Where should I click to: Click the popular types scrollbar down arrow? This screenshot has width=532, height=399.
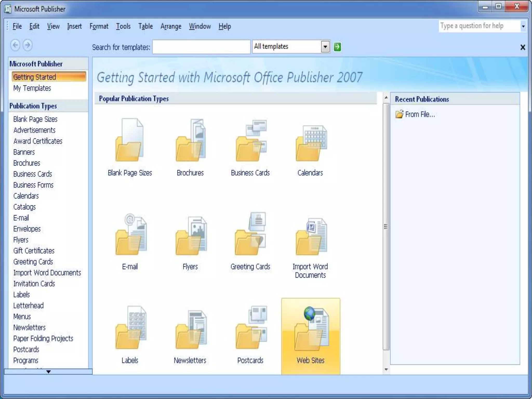click(x=386, y=369)
